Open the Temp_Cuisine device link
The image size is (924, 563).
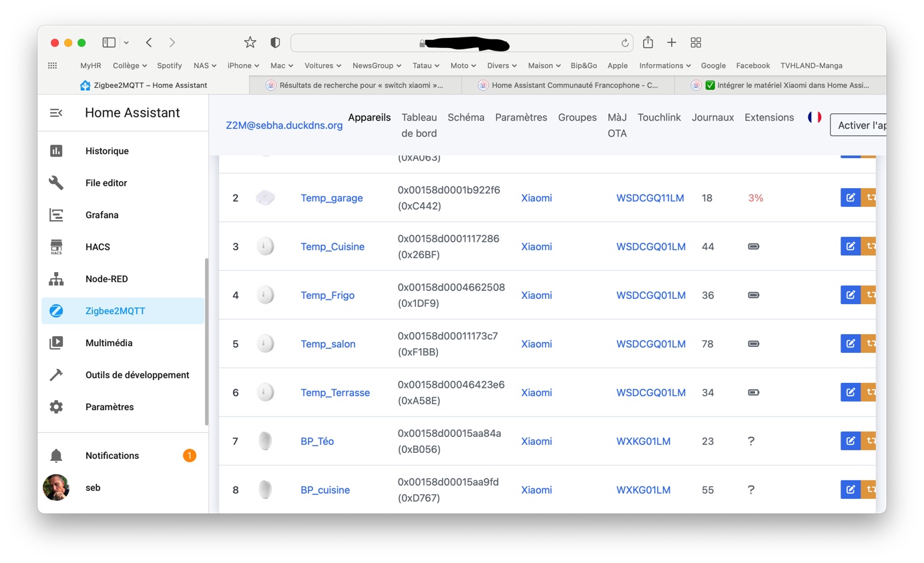[x=332, y=246]
